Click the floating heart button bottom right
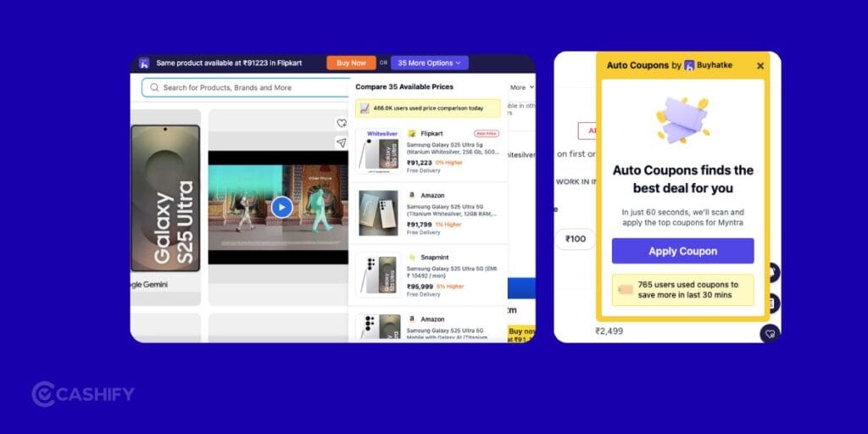868x434 pixels. [770, 334]
